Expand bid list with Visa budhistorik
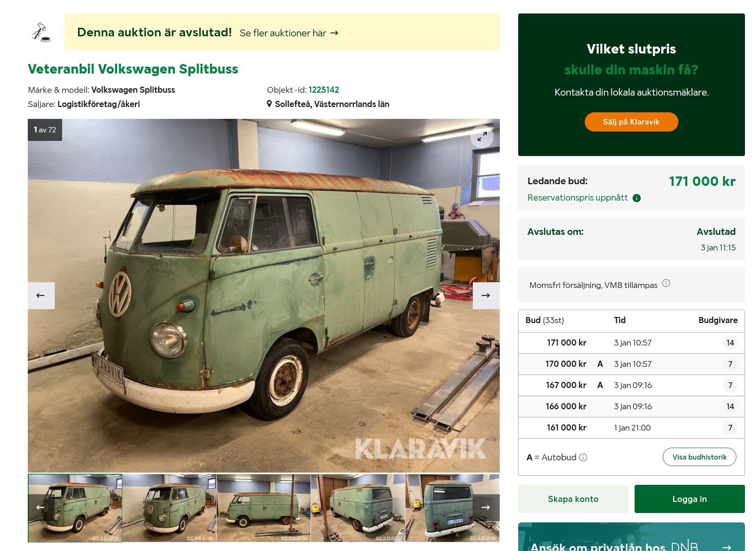Viewport: 756px width, 551px height. [699, 457]
